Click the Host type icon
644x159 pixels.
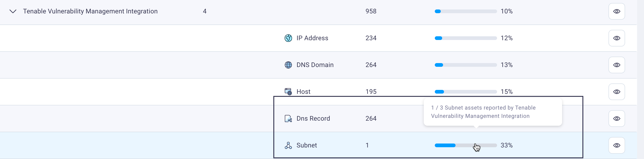[288, 92]
